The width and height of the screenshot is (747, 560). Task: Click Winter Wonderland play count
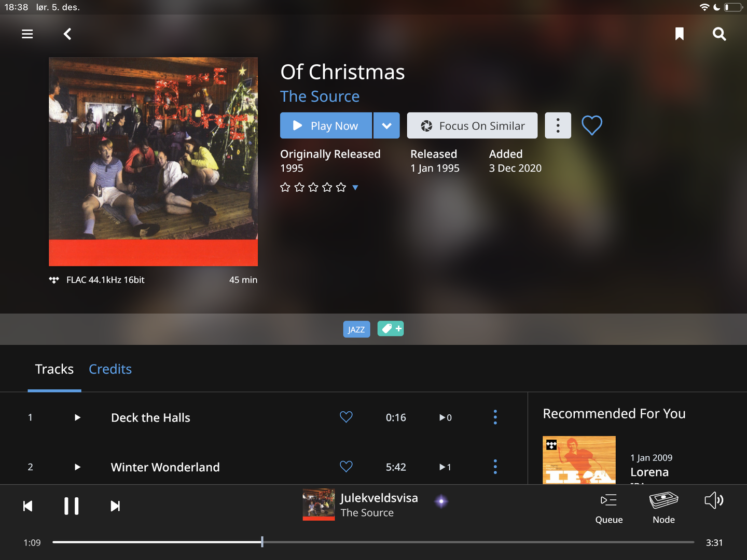pyautogui.click(x=445, y=467)
